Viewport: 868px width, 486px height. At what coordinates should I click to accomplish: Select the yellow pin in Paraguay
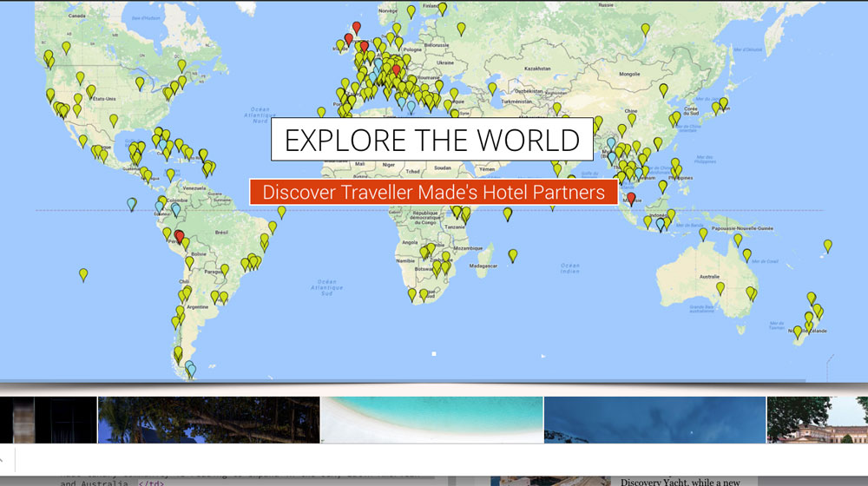(x=224, y=270)
